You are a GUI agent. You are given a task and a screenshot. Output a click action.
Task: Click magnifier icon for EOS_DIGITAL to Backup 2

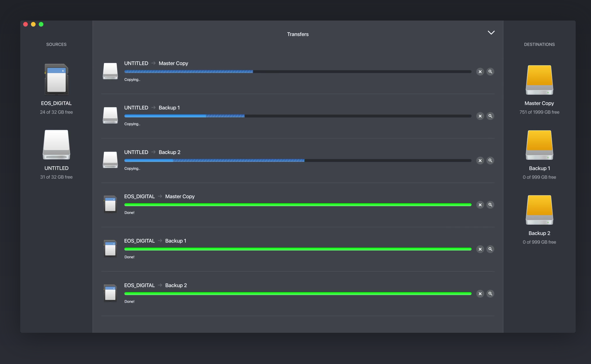pos(490,294)
